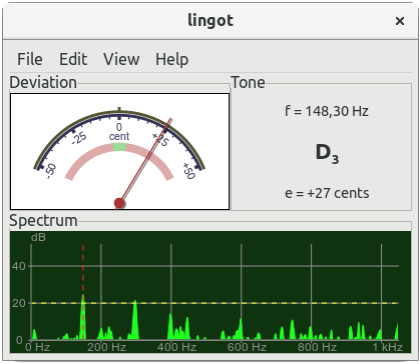Click the dB unit label in spectrum
The height and width of the screenshot is (364, 420).
38,237
